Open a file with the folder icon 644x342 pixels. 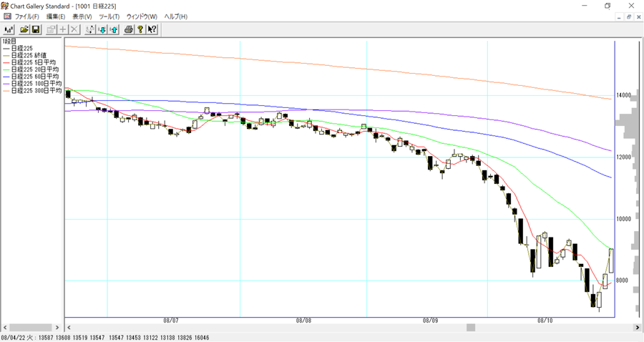coord(24,29)
